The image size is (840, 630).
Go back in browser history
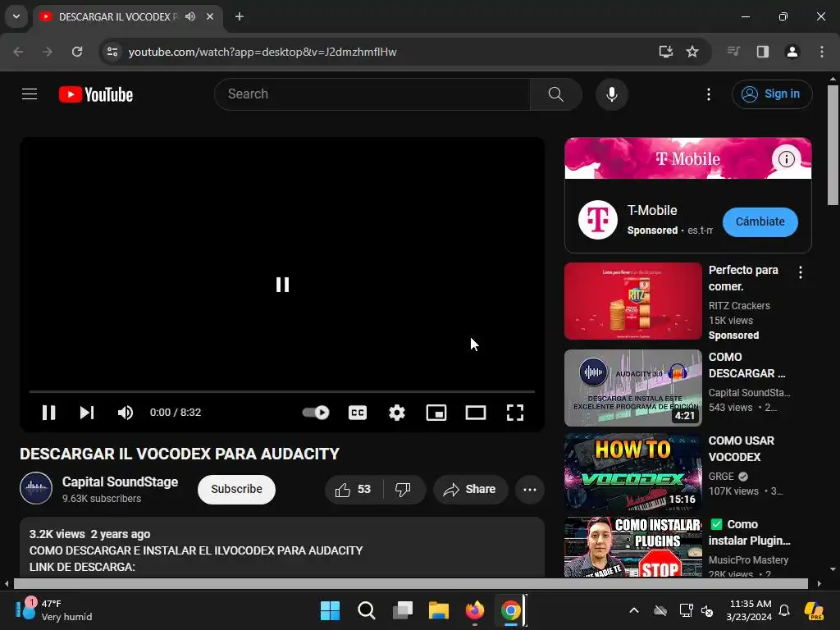(x=18, y=52)
